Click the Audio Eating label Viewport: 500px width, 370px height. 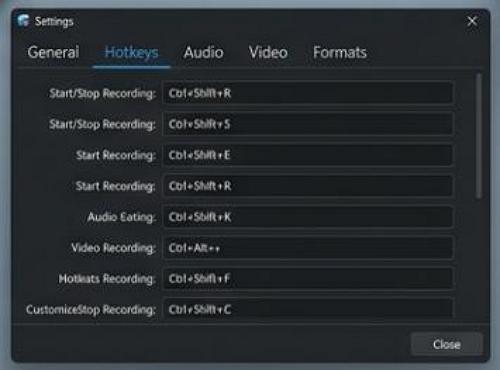(x=122, y=217)
